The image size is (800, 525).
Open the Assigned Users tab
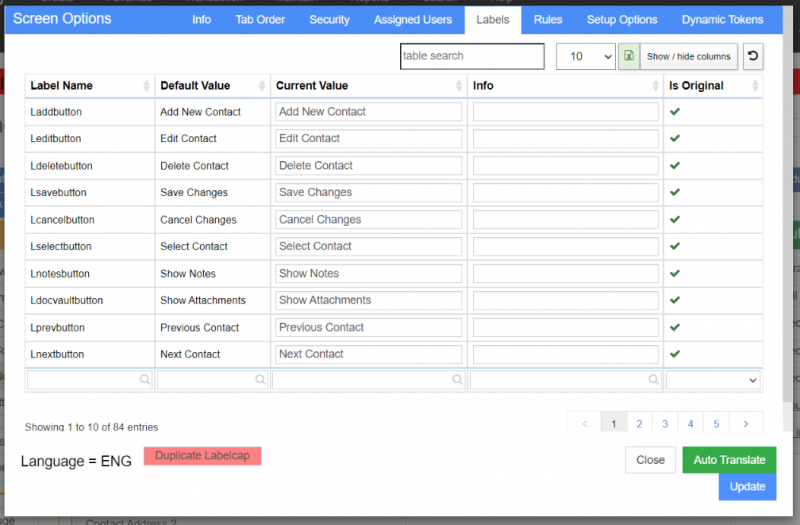[412, 20]
